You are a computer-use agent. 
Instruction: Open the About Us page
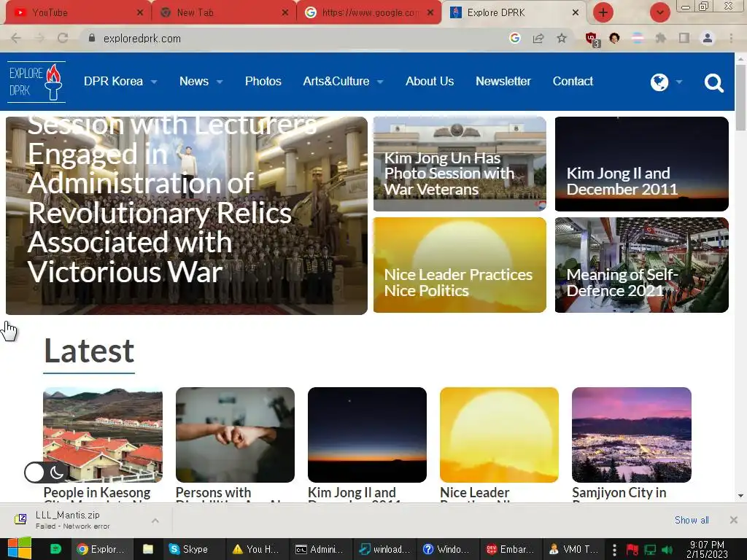point(430,82)
